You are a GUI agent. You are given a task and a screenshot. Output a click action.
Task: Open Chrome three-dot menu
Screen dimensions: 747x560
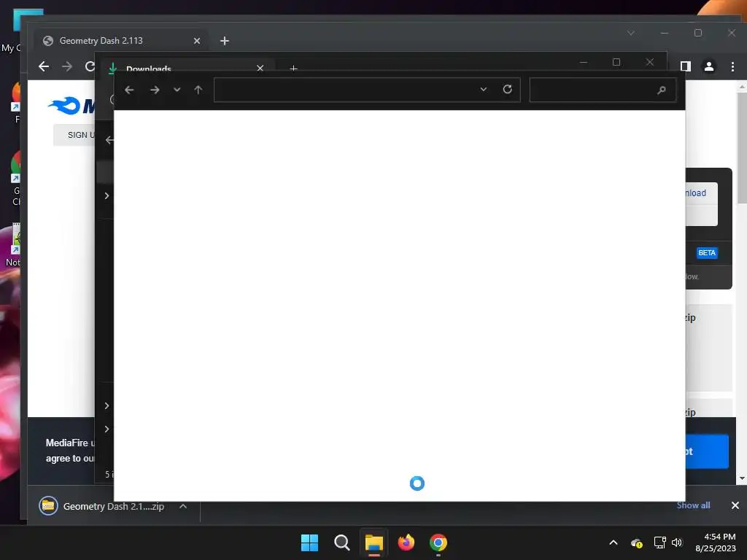(732, 66)
